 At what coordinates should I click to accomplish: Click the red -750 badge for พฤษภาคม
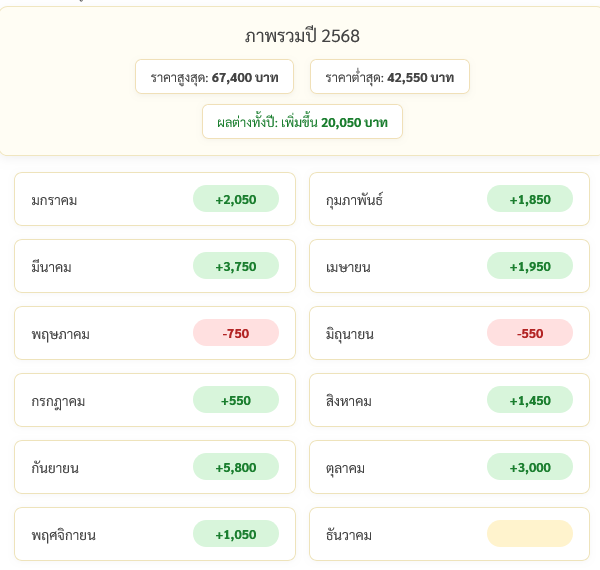click(235, 333)
